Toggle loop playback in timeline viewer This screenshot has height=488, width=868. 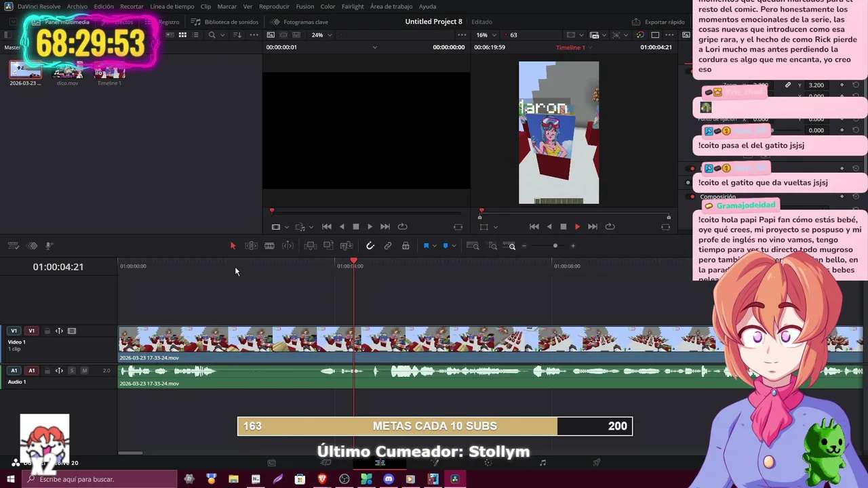click(x=610, y=227)
